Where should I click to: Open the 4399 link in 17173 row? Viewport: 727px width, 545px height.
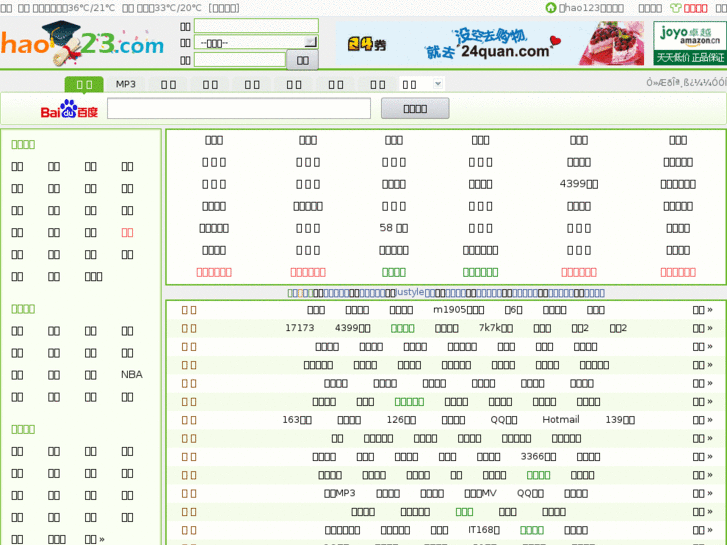(352, 328)
